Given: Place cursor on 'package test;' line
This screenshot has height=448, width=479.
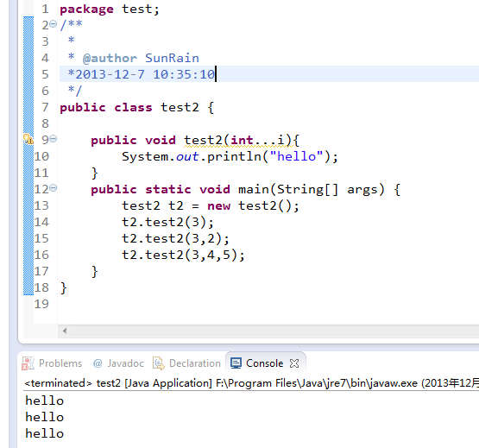Looking at the screenshot, I should click(110, 9).
